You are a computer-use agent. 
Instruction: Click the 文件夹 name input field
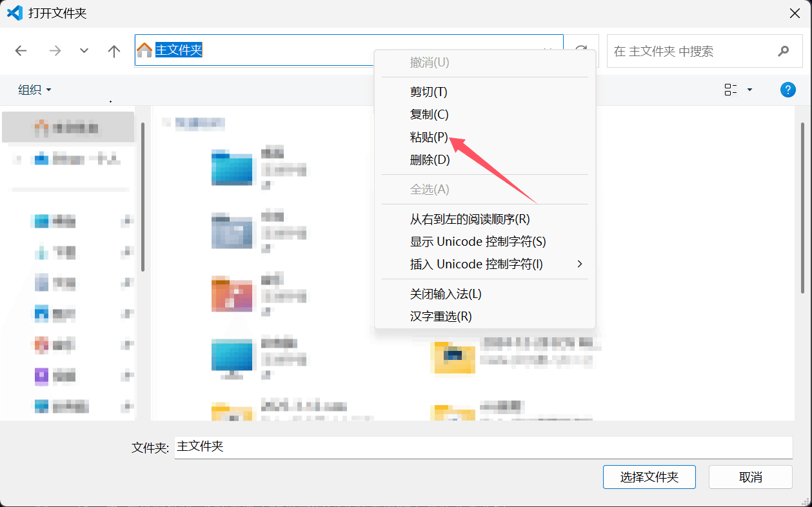(483, 448)
